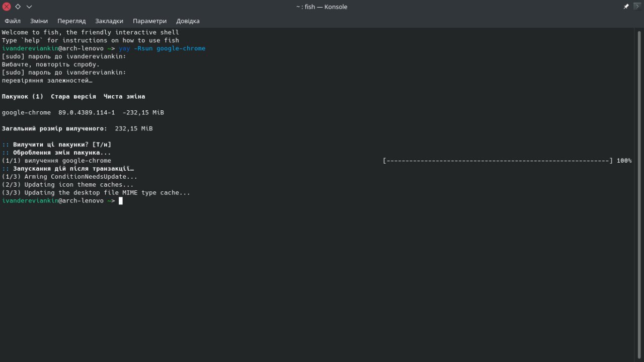Screen dimensions: 644x362
Task: Click the 'Запускання дій після транзакції…' line
Action: point(73,169)
